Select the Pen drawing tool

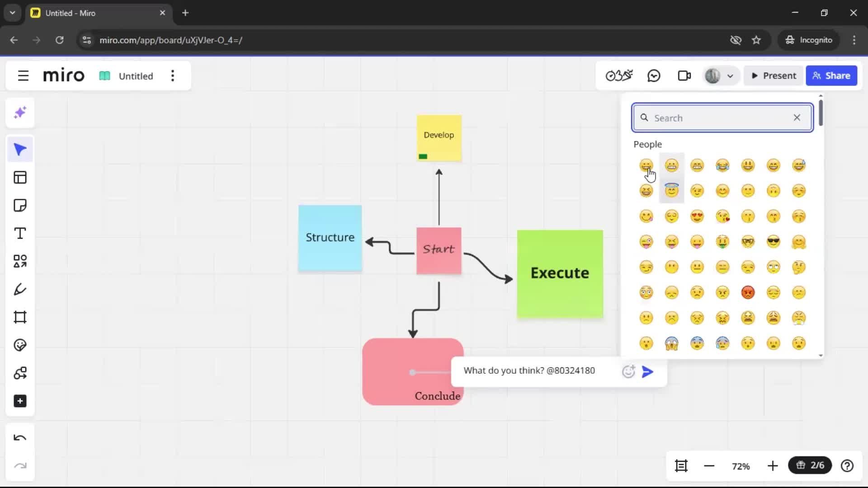coord(20,289)
